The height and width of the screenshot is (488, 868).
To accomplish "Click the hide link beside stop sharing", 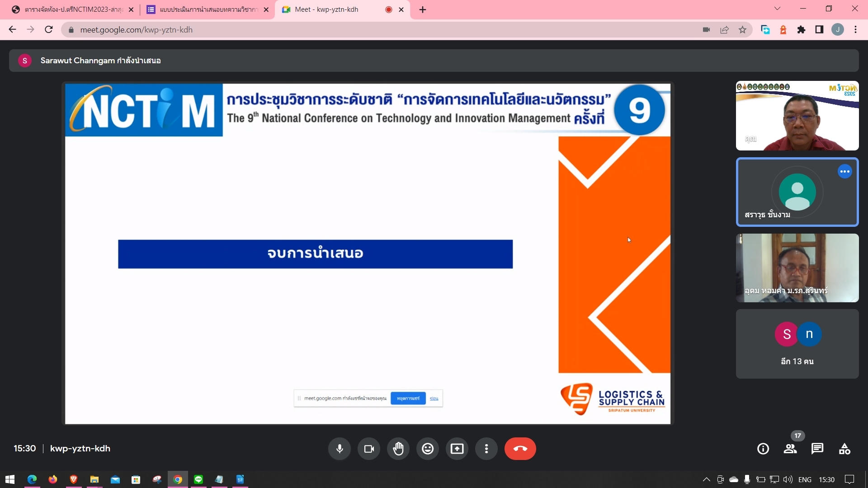I will 434,399.
